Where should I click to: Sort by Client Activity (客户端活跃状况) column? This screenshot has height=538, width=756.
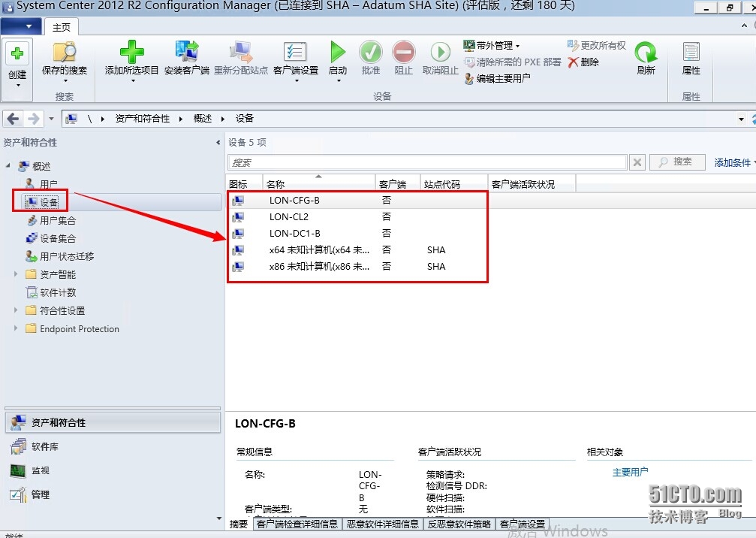point(532,184)
